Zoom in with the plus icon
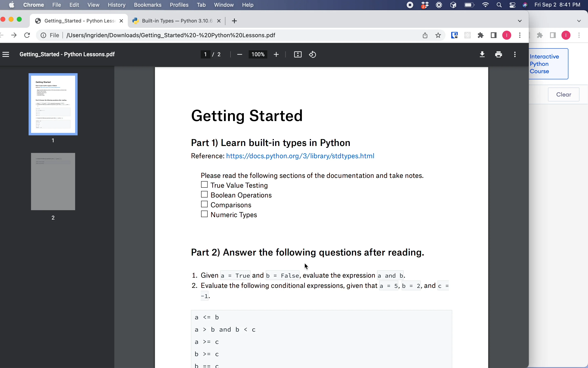Image resolution: width=588 pixels, height=368 pixels. 276,55
